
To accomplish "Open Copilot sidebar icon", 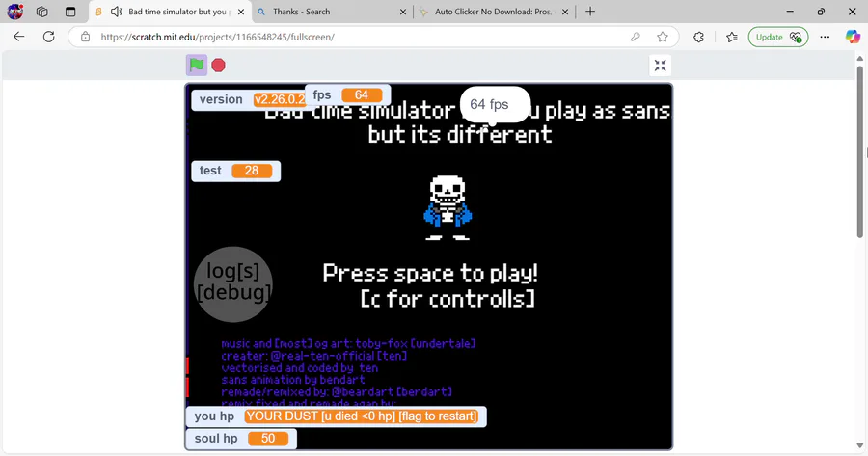I will pos(853,37).
